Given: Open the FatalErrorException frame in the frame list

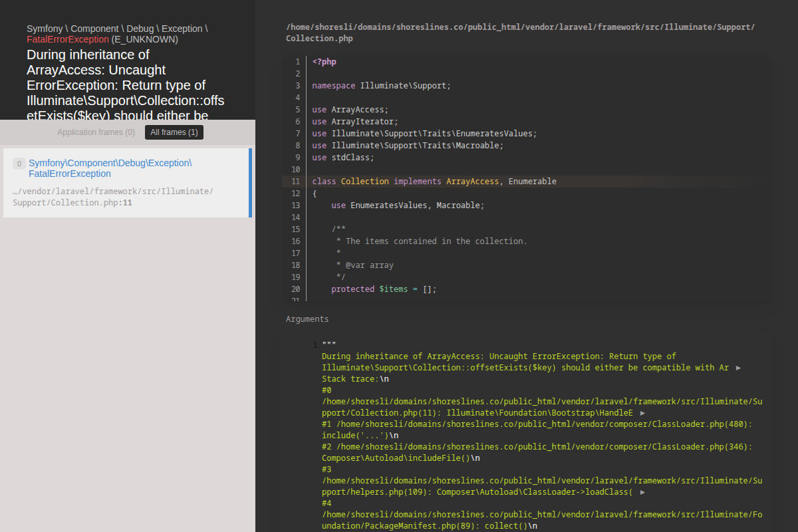Looking at the screenshot, I should tap(127, 183).
